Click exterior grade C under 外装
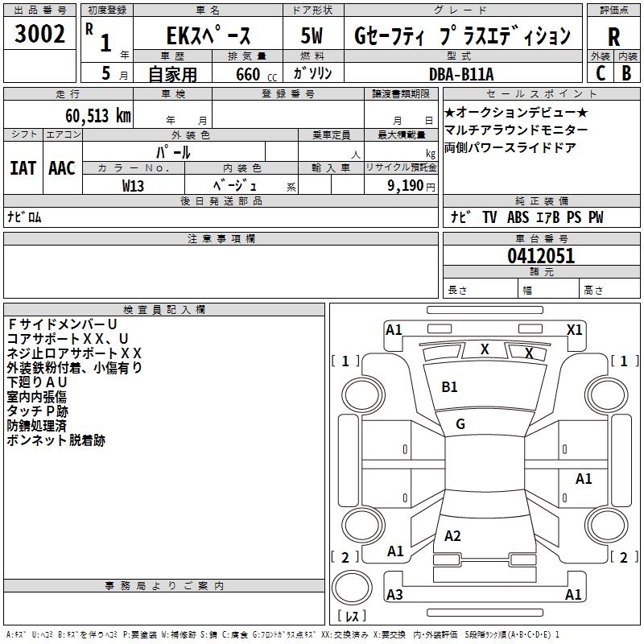 click(x=601, y=73)
